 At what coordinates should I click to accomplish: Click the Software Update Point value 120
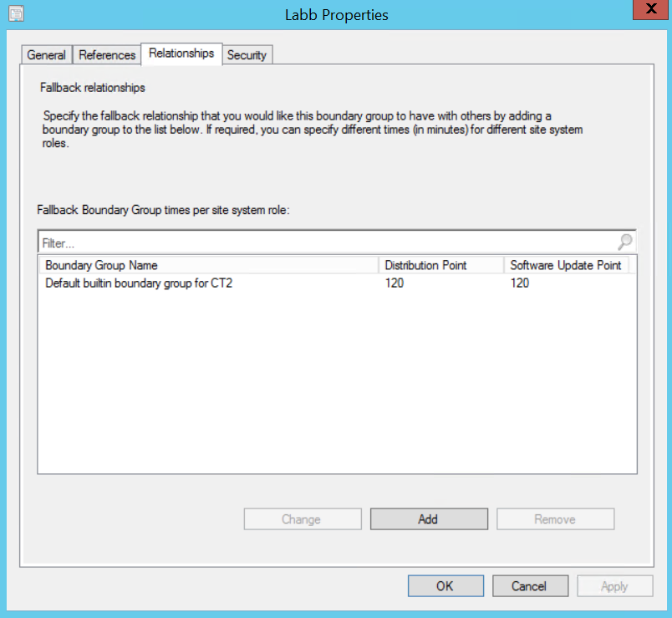(520, 283)
